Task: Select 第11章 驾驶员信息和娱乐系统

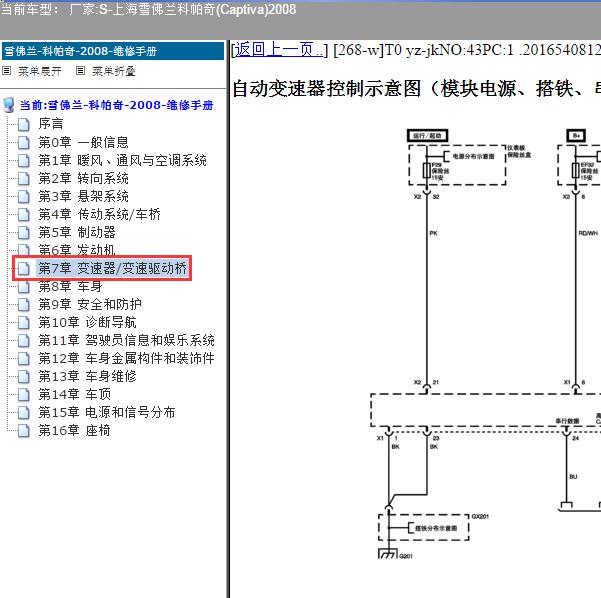Action: [126, 340]
